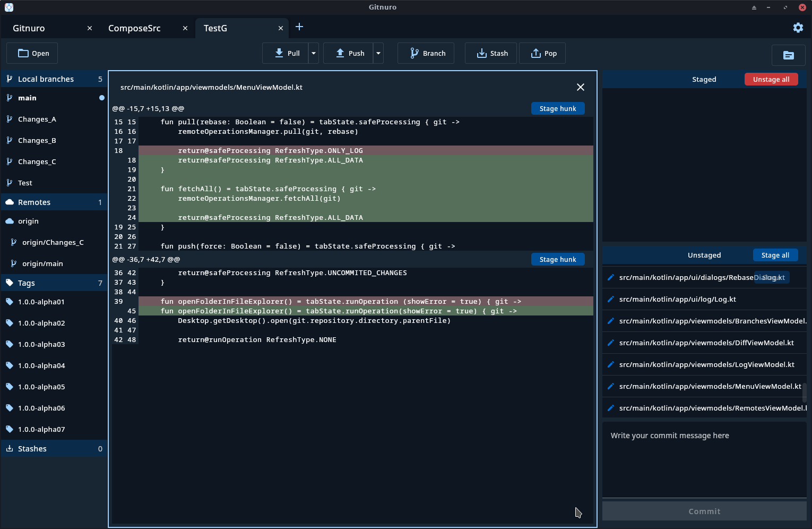Select the Changes_B branch
This screenshot has width=812, height=529.
[54, 140]
